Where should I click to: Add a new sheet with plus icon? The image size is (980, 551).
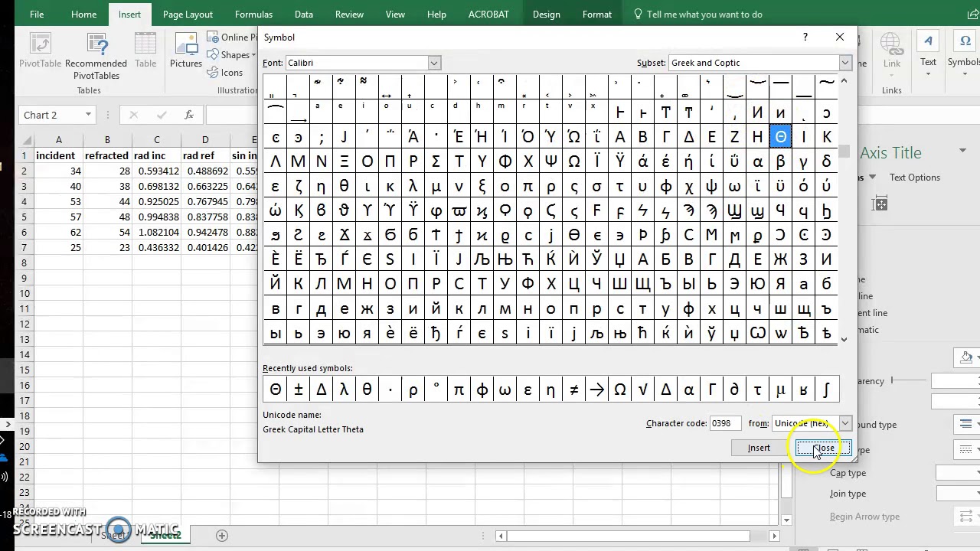[x=222, y=536]
